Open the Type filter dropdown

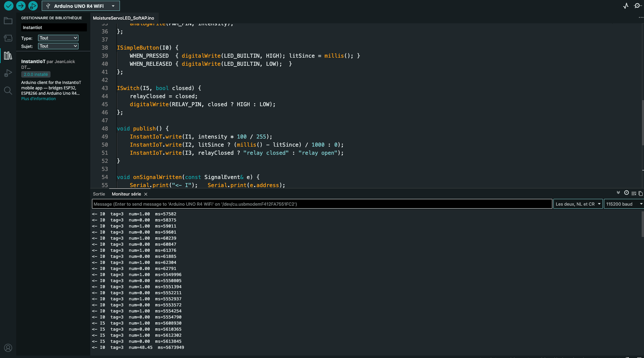click(x=58, y=38)
